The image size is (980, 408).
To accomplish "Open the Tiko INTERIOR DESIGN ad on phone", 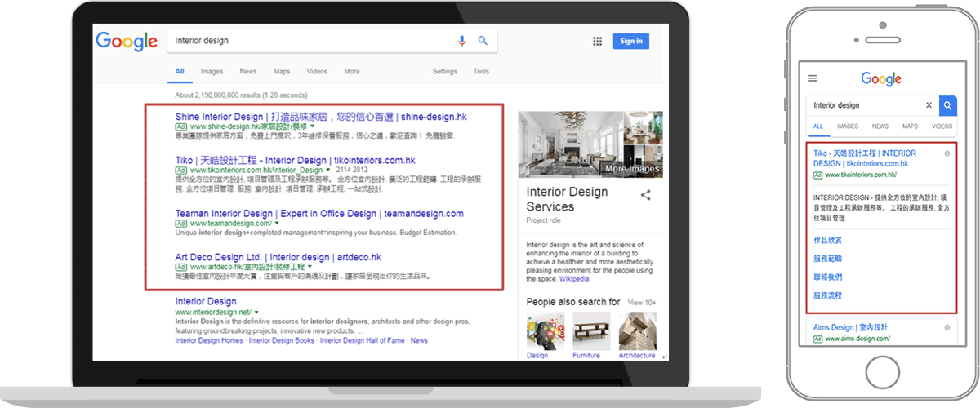I will point(866,158).
